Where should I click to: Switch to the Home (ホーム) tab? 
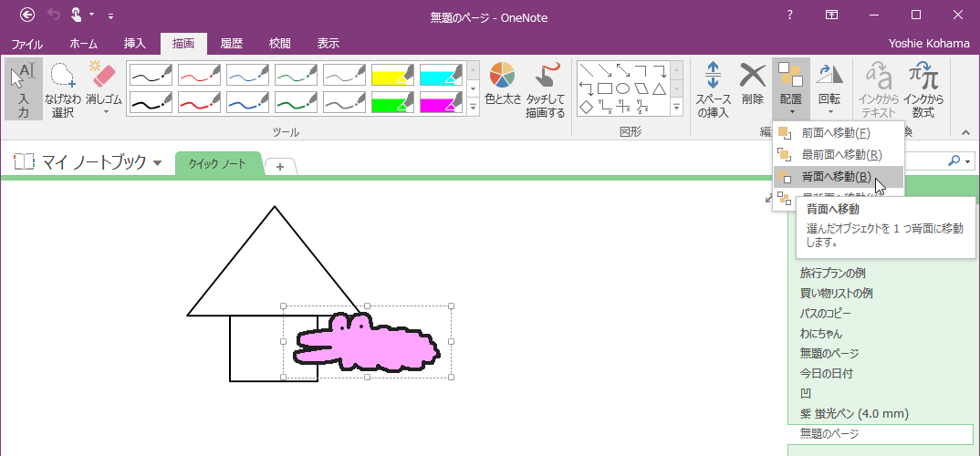(x=83, y=44)
